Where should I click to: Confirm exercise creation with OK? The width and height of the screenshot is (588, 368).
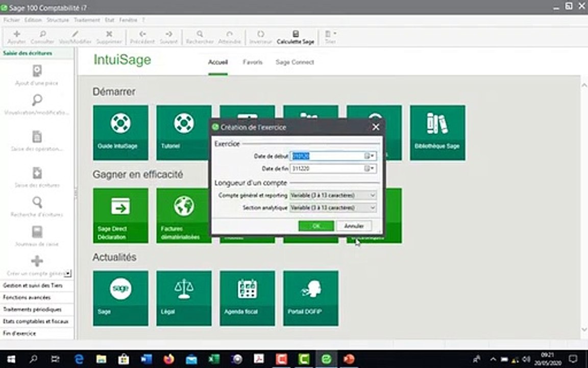(x=316, y=226)
